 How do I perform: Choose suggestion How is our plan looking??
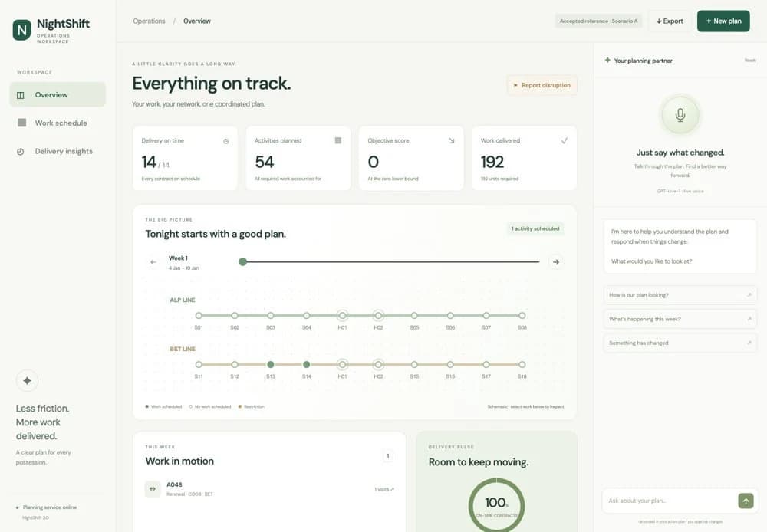[680, 295]
